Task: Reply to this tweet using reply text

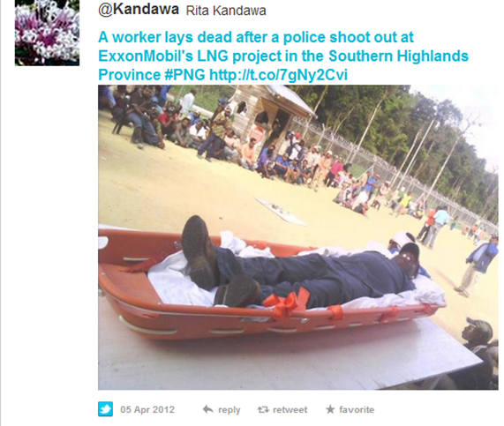Action: coord(229,410)
